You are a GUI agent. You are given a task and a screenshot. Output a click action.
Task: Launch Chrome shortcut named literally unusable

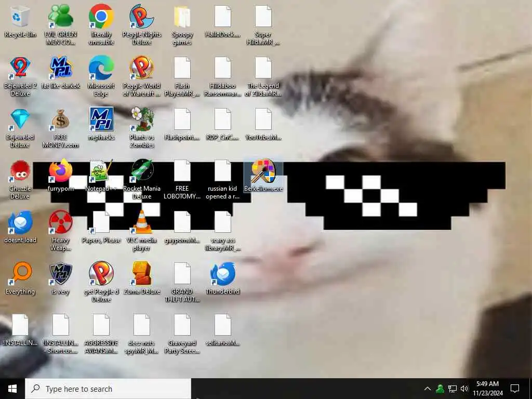pyautogui.click(x=101, y=25)
